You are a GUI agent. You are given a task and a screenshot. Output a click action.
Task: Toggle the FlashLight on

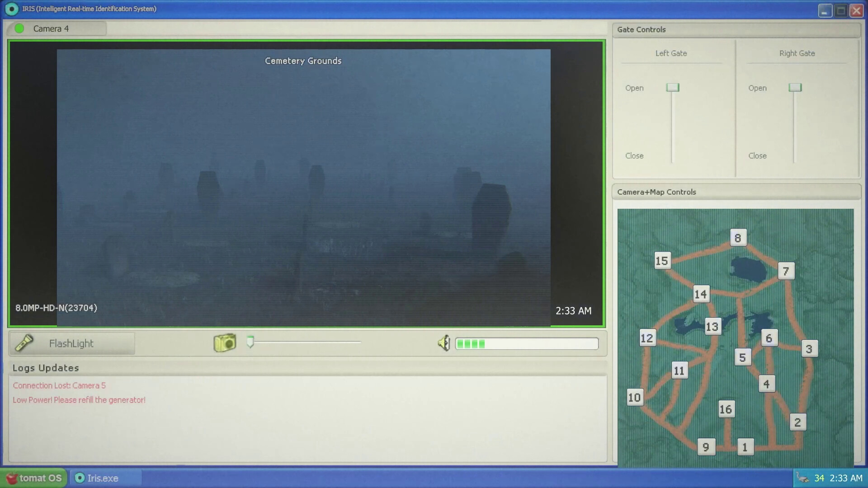[71, 343]
